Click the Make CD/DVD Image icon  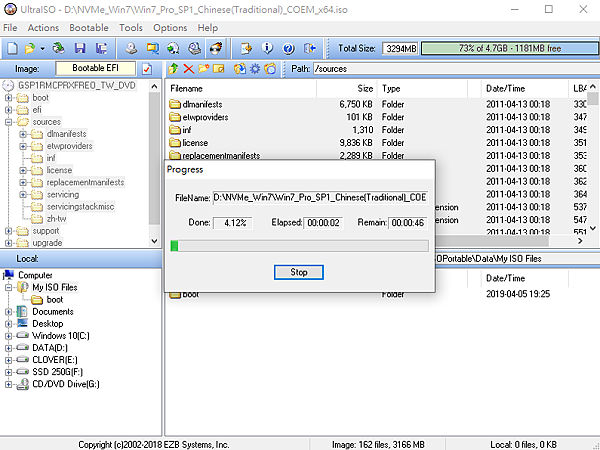coord(131,49)
